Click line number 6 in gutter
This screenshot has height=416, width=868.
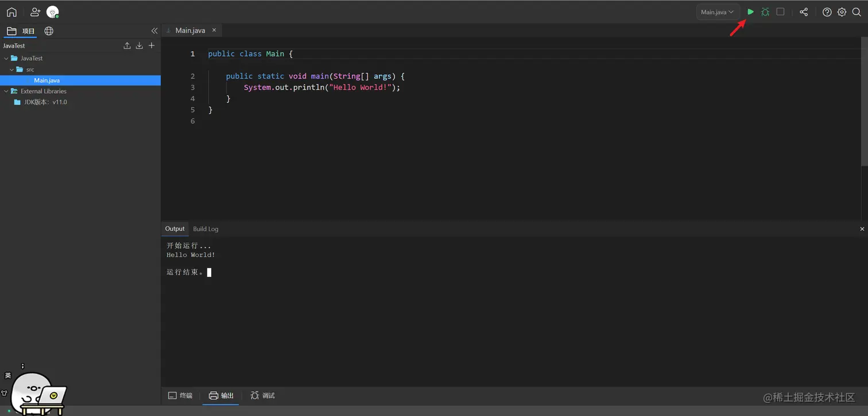192,121
